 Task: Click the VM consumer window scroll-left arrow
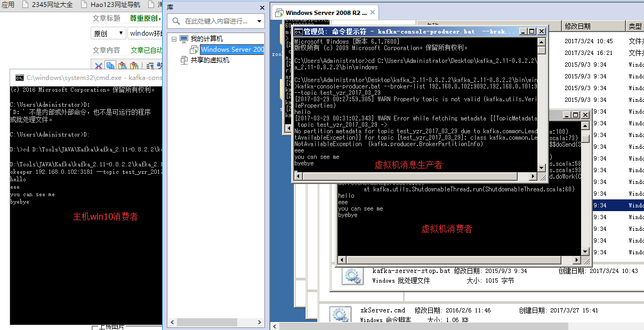(341, 260)
